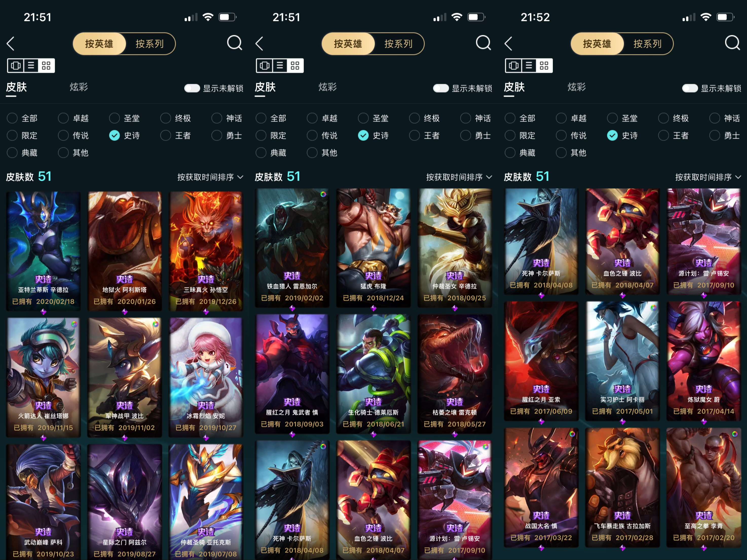Choose card view icon in right panel

513,66
